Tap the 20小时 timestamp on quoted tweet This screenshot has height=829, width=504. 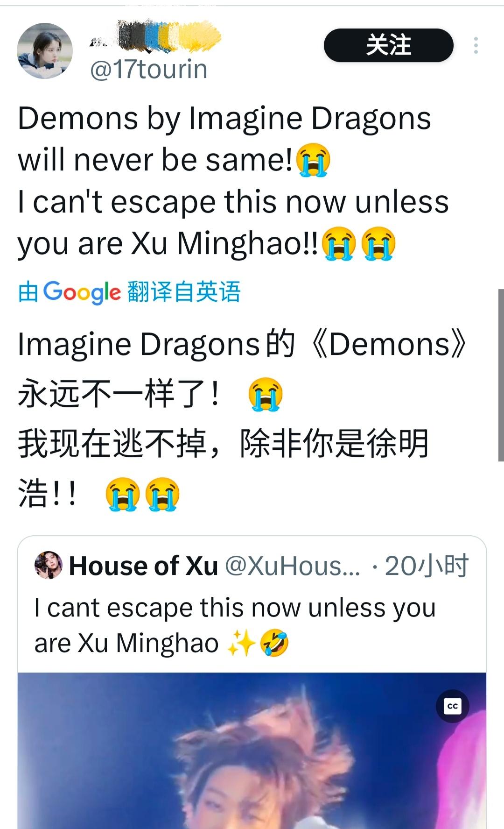426,566
